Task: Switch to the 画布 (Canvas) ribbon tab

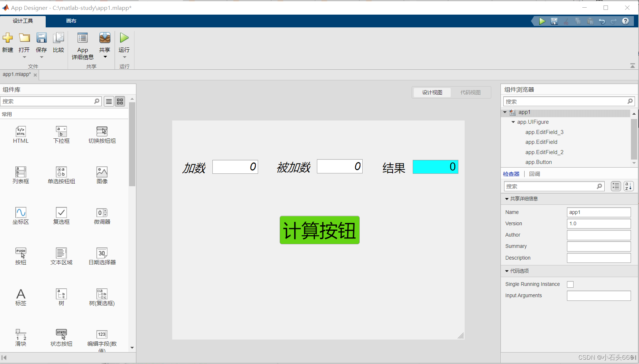Action: (71, 21)
